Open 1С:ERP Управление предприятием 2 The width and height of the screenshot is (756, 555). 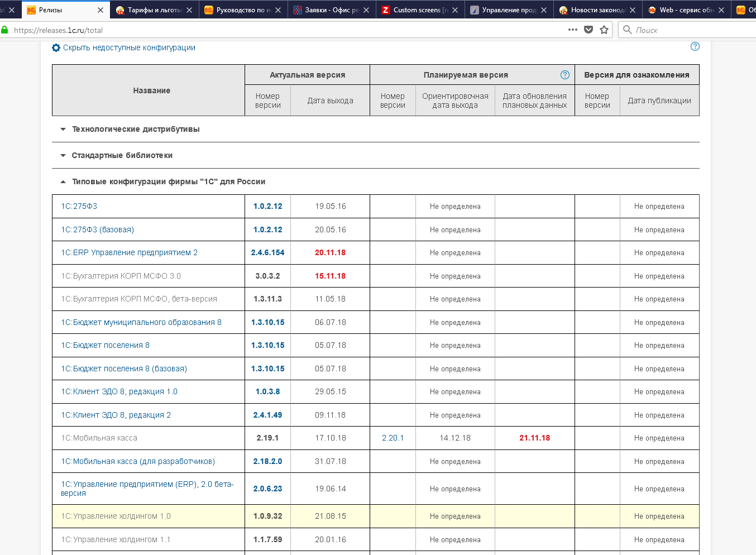coord(130,252)
